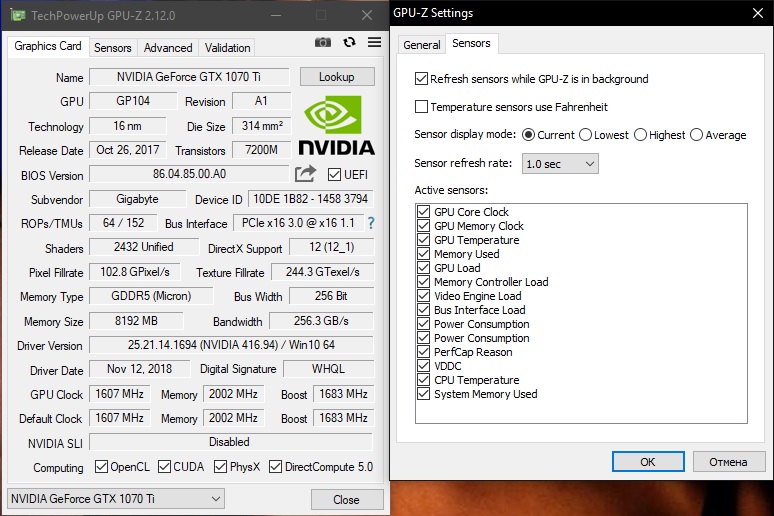Click the NVIDIA SLI Disabled field
This screenshot has height=516, width=774.
coord(231,442)
